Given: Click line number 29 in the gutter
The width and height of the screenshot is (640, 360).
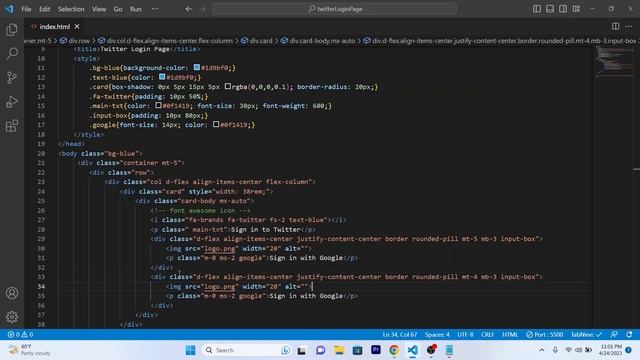Looking at the screenshot, I should tap(41, 239).
